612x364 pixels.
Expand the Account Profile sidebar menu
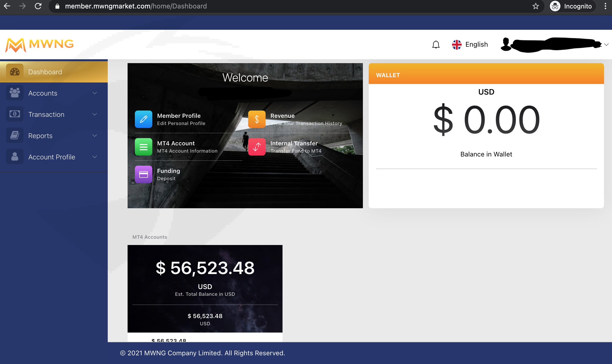54,157
